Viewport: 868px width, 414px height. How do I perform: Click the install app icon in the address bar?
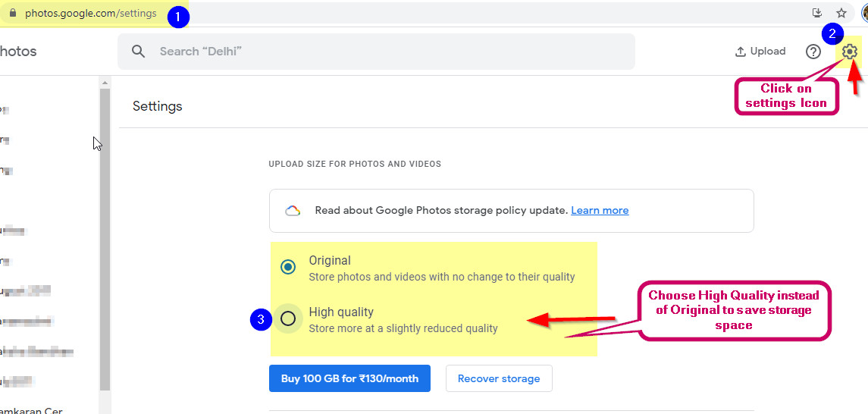click(816, 13)
